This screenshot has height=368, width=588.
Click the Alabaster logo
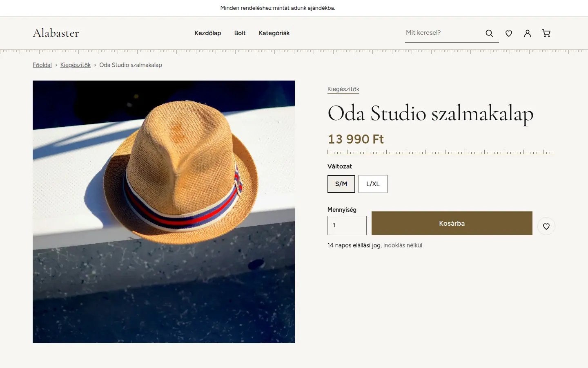(56, 33)
